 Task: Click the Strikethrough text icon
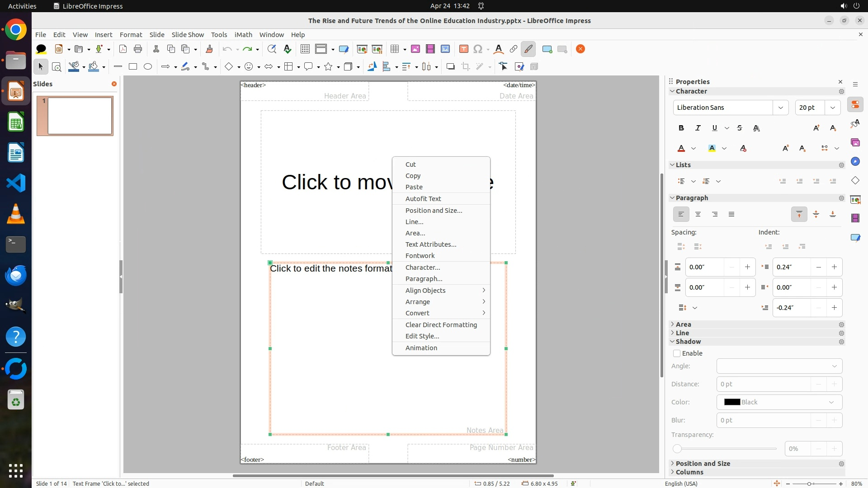tap(740, 128)
